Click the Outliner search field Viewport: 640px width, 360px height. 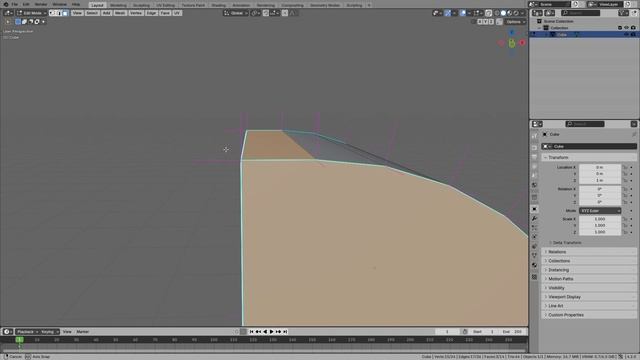point(580,13)
